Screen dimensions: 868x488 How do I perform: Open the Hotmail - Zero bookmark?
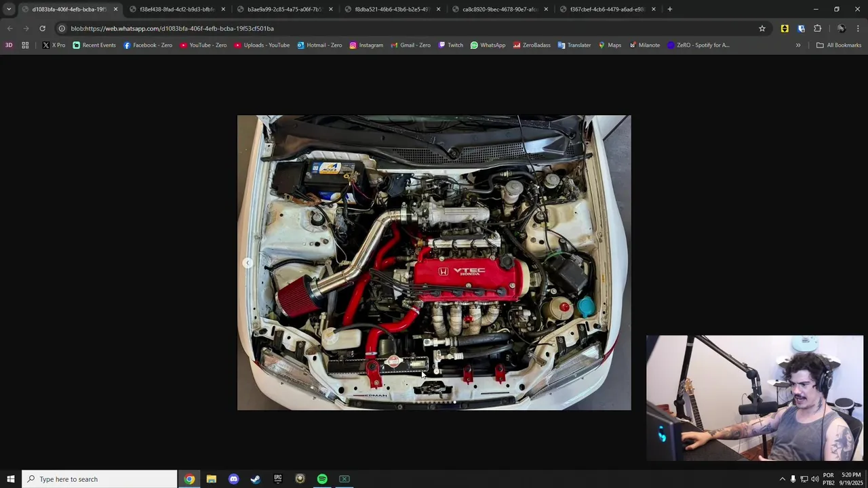[x=319, y=45]
